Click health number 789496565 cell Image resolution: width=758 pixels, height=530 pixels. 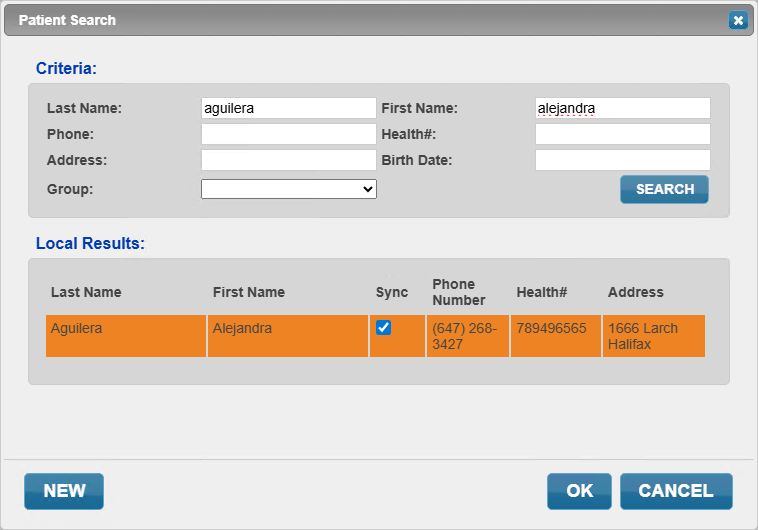555,336
